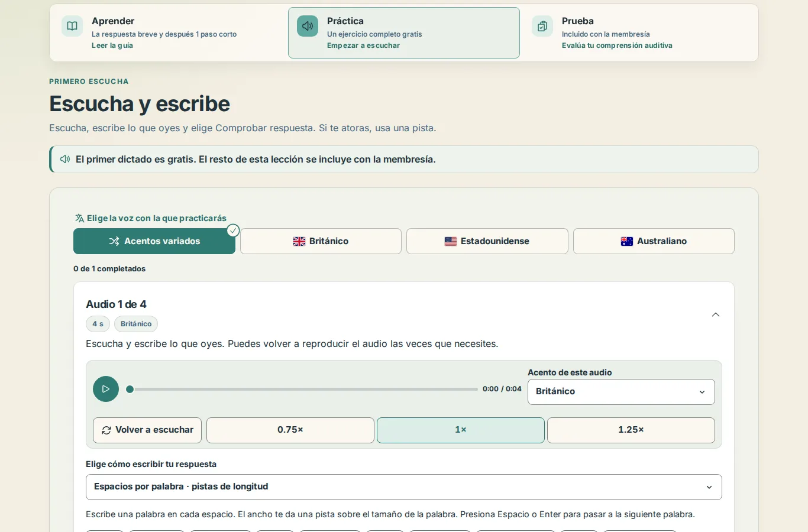Select the Australiano voice option
The height and width of the screenshot is (532, 808).
(x=654, y=241)
